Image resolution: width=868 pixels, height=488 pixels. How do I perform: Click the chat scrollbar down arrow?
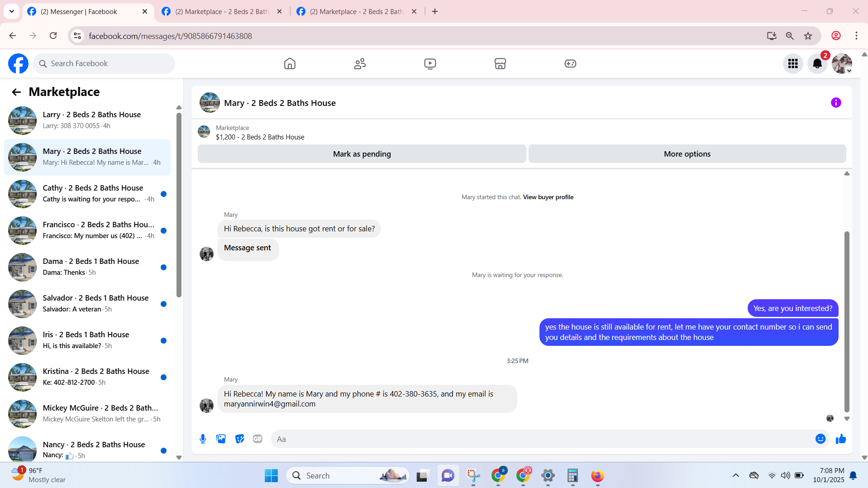(x=847, y=419)
